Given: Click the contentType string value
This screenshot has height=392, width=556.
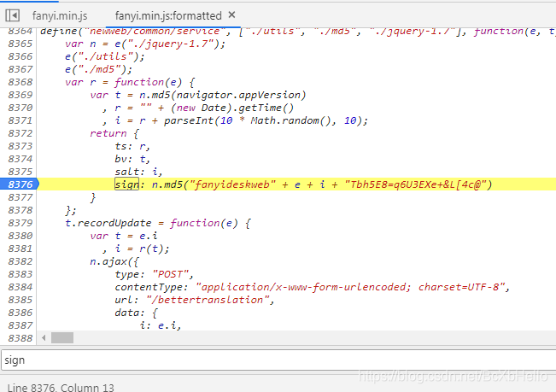Looking at the screenshot, I should tap(350, 287).
